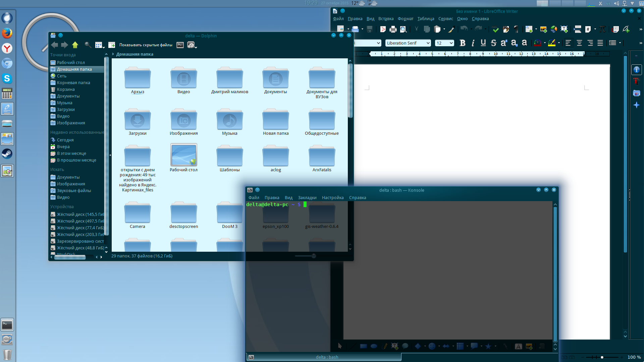This screenshot has height=362, width=644.
Task: Toggle formatting marks (pilcrow) display
Action: pos(516,29)
